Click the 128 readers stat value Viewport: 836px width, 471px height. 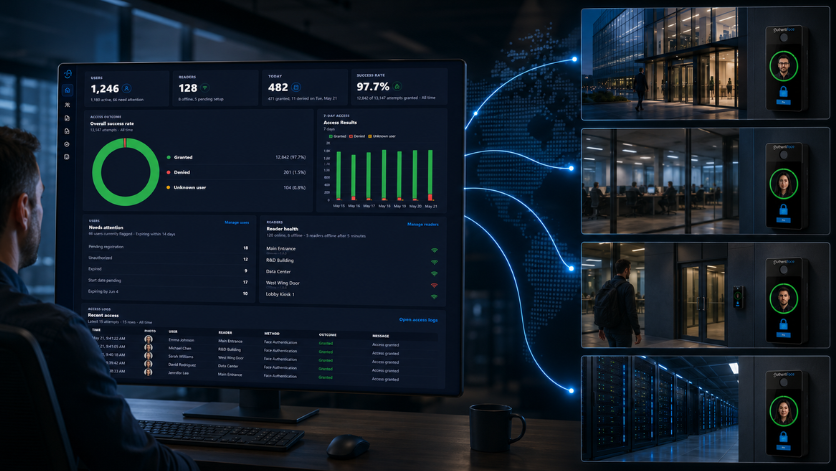(x=188, y=88)
